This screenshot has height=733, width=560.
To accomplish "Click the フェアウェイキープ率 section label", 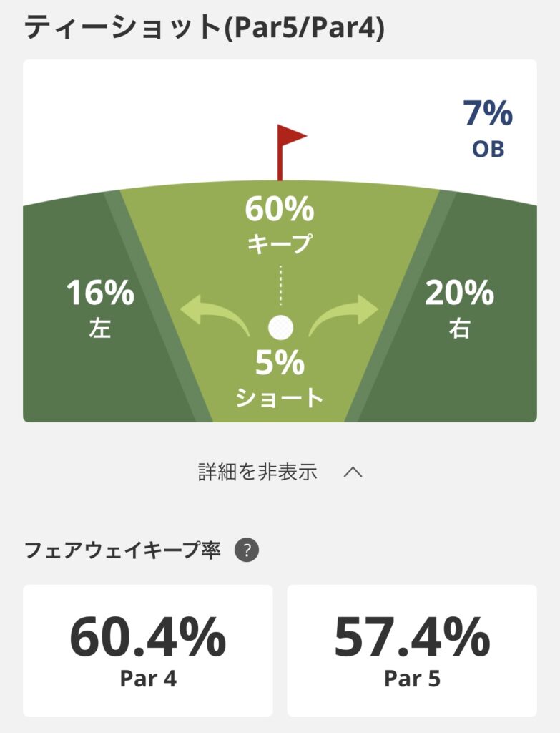I will (x=124, y=551).
